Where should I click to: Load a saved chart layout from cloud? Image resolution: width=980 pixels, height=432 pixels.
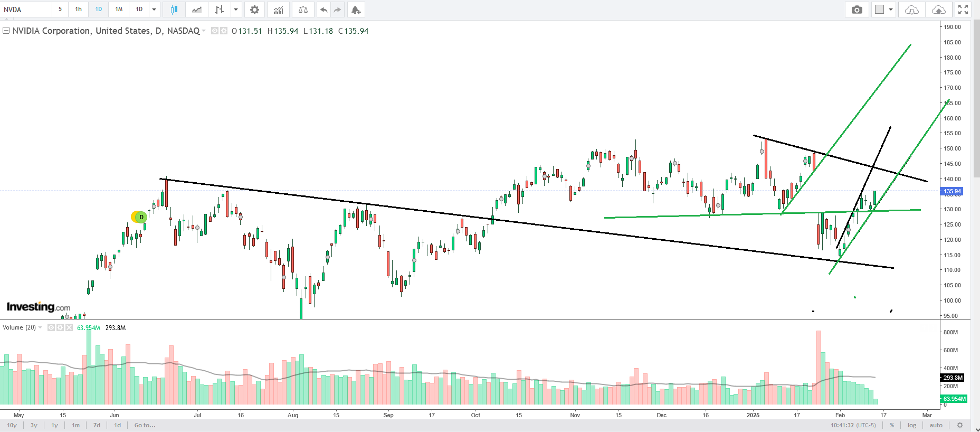click(911, 10)
